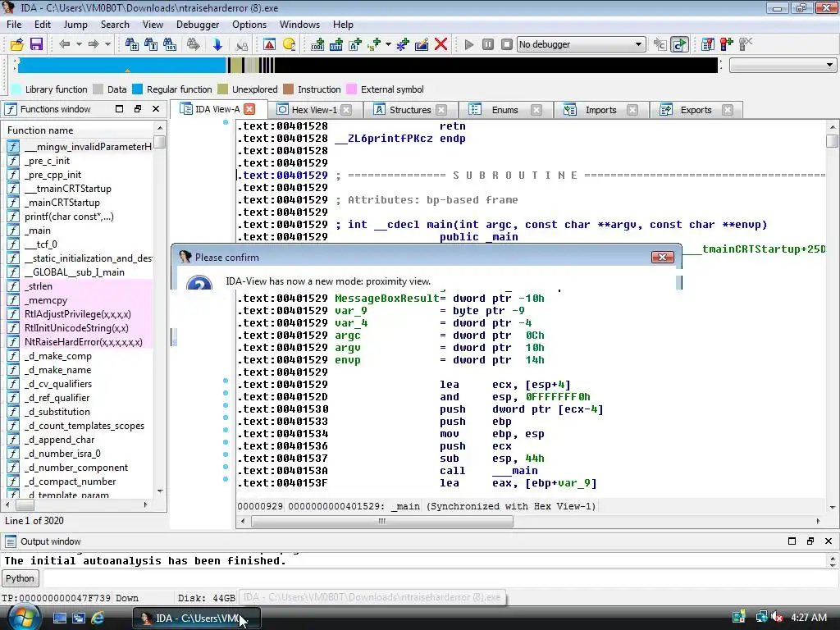Viewport: 840px width, 630px height.
Task: Switch to the Enums tab
Action: tap(504, 110)
